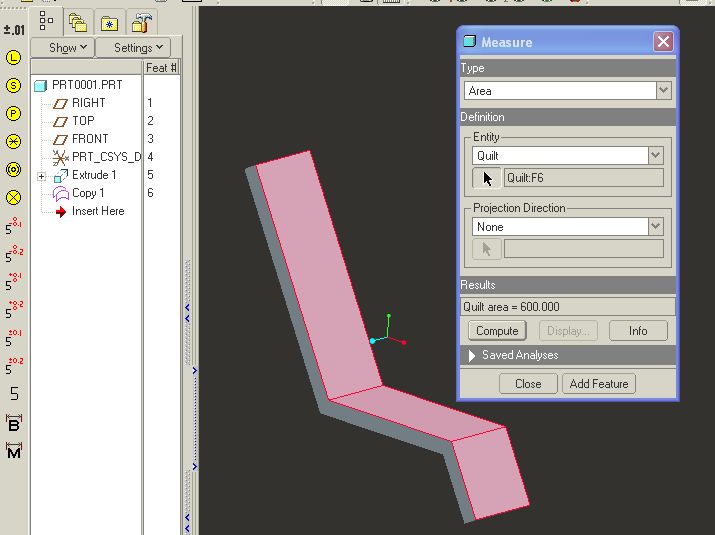The height and width of the screenshot is (535, 715).
Task: Click the 5 icon with ±0.2 superscript
Action: click(x=14, y=366)
